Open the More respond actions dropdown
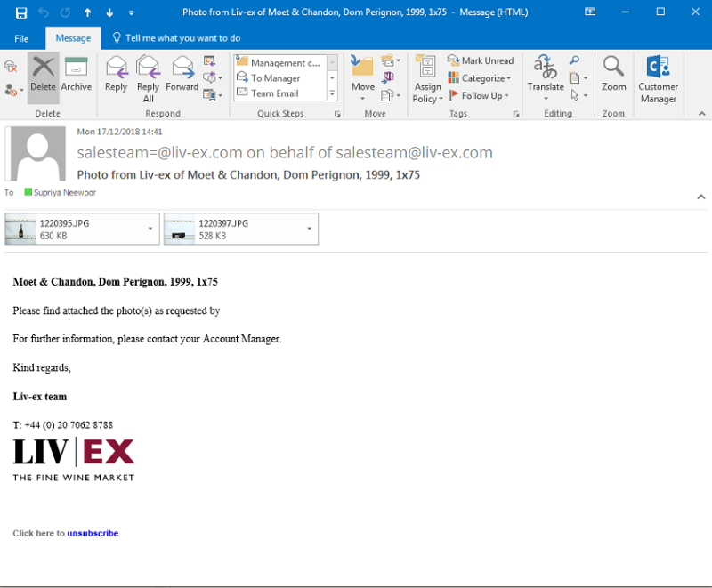The height and width of the screenshot is (588, 712). [x=213, y=95]
